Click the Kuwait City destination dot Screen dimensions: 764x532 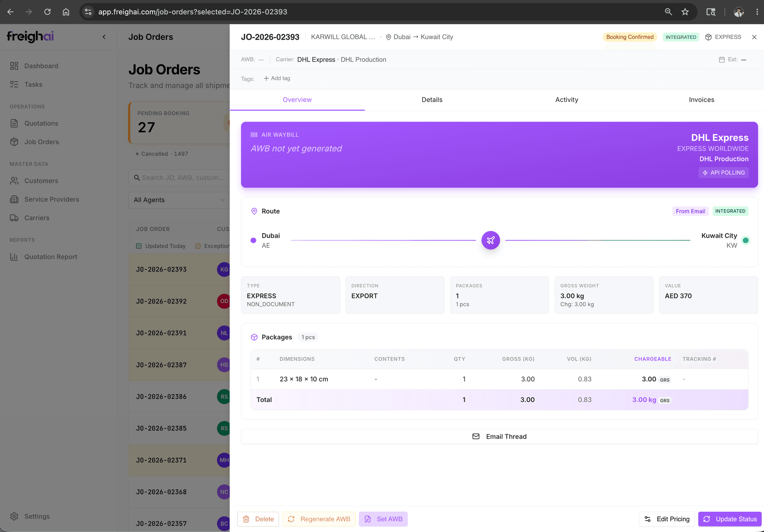point(746,240)
